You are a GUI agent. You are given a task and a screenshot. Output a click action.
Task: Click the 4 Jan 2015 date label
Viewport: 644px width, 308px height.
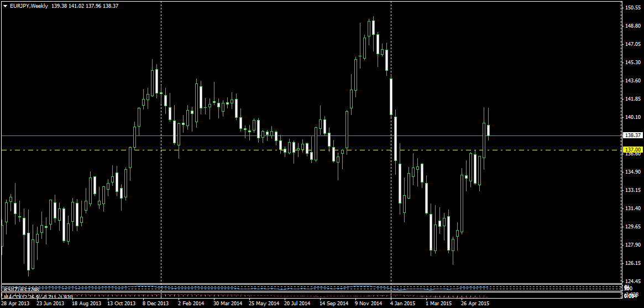click(x=403, y=304)
